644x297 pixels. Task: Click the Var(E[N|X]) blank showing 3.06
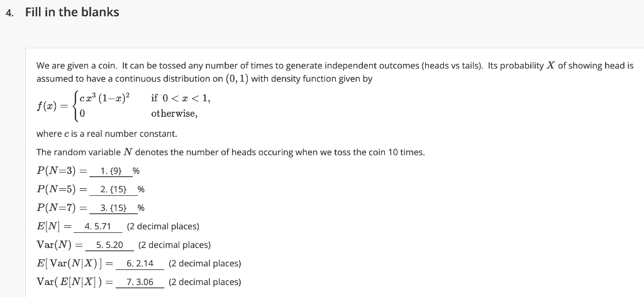[x=140, y=282]
